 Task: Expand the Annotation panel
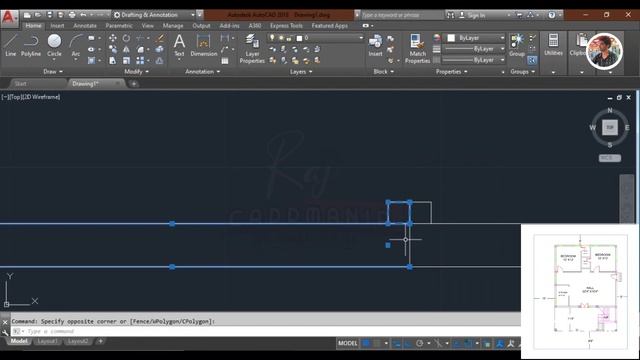coord(202,71)
